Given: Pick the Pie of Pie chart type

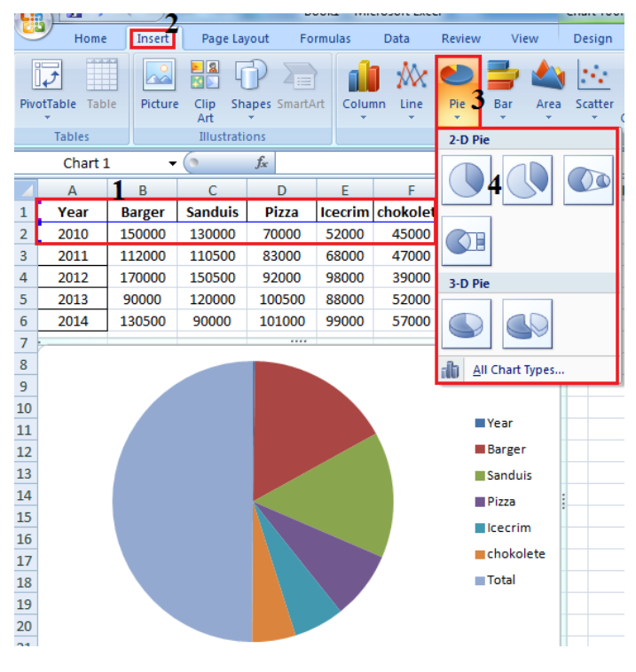Looking at the screenshot, I should (x=588, y=181).
